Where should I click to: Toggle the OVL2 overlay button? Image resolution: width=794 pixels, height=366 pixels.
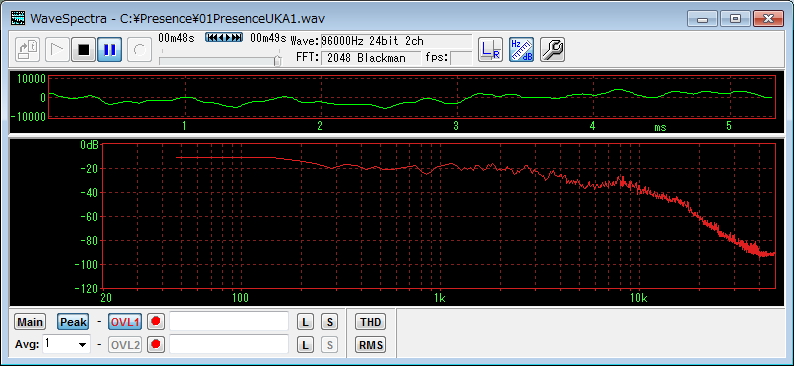pos(125,345)
